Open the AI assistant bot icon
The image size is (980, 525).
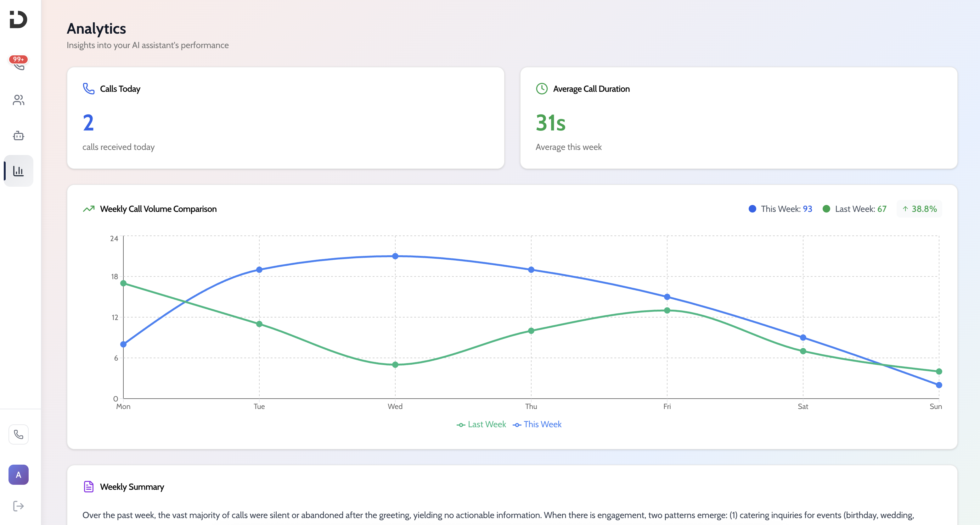pyautogui.click(x=18, y=136)
